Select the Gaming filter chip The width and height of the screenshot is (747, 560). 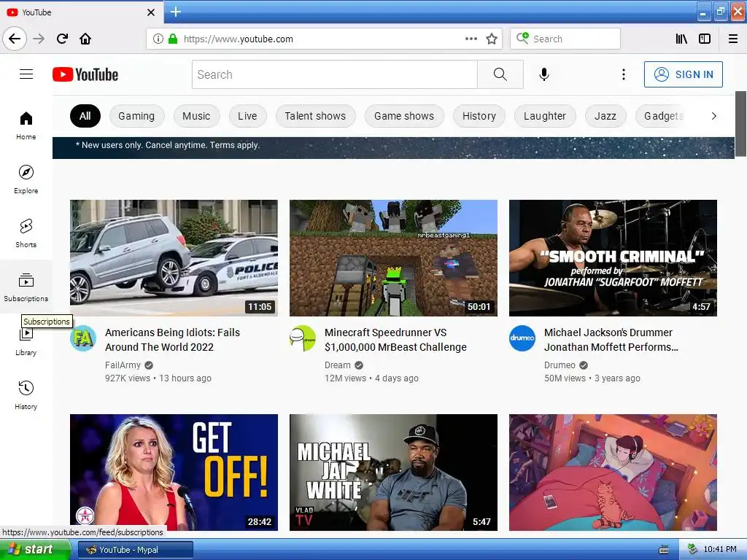136,116
